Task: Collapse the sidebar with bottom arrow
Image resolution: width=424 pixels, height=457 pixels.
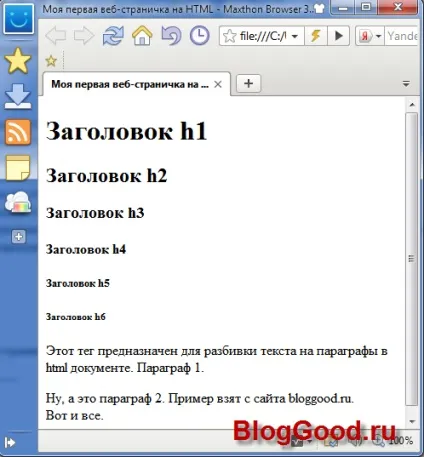Action: point(10,443)
